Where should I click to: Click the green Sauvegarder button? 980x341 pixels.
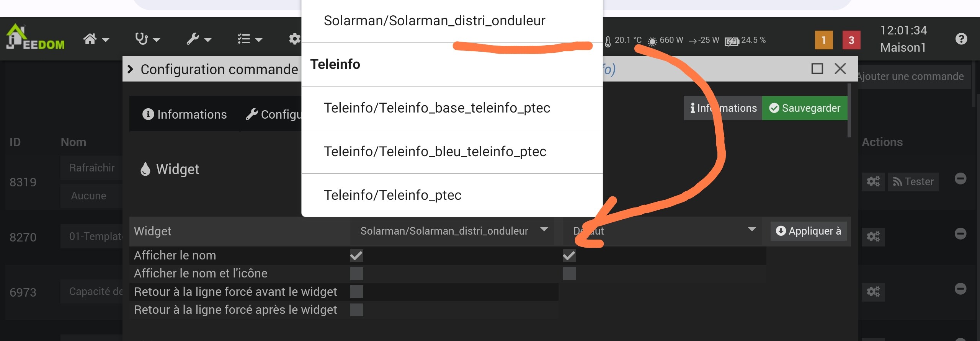click(804, 108)
